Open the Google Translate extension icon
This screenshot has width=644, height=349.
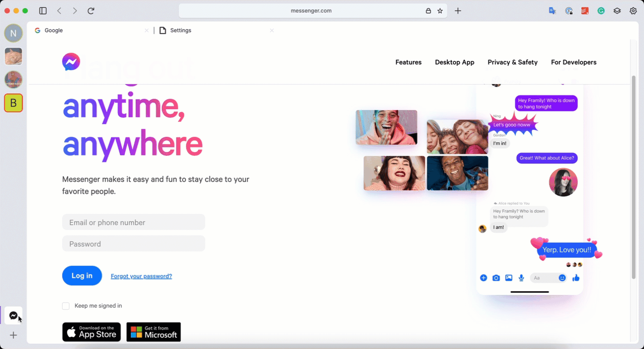click(552, 11)
